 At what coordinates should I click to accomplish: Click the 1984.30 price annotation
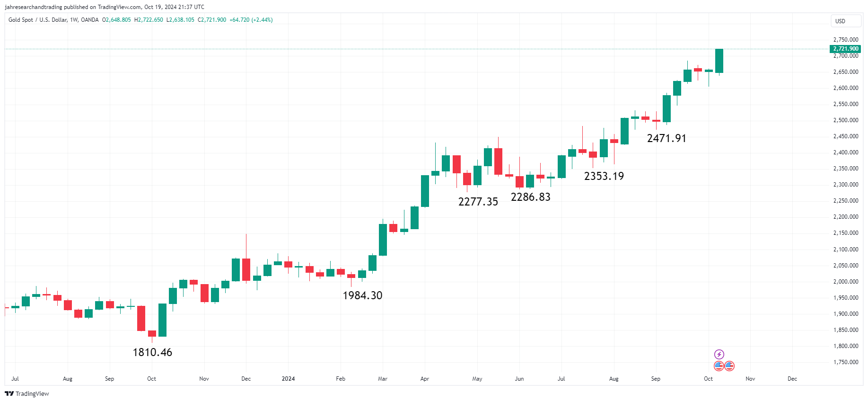[x=362, y=295]
